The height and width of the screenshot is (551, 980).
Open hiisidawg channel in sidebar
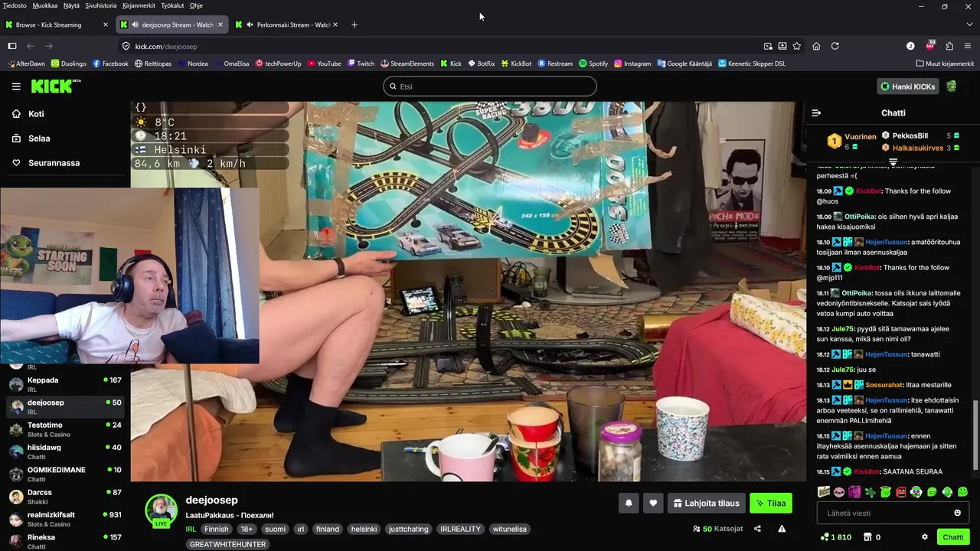(65, 452)
